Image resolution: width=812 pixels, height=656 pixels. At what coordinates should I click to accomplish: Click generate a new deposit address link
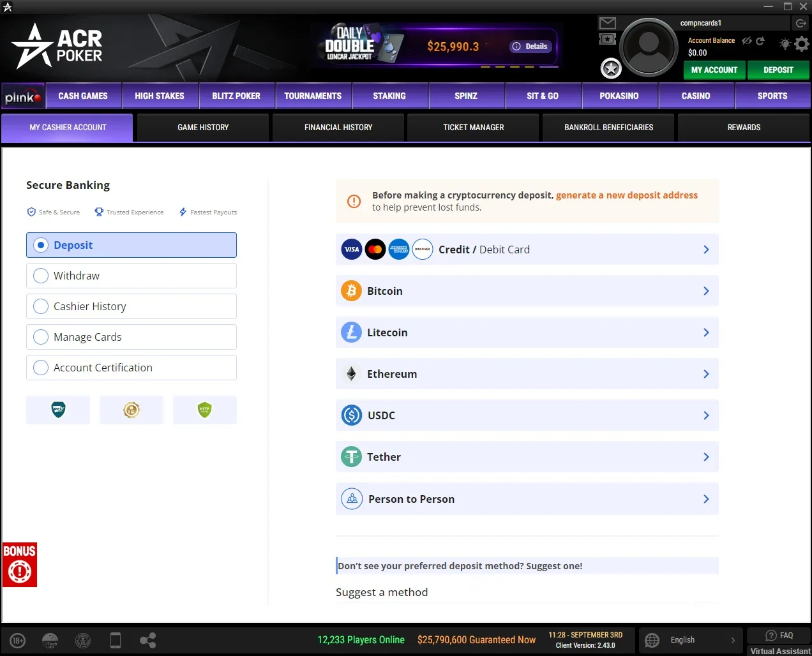[627, 195]
